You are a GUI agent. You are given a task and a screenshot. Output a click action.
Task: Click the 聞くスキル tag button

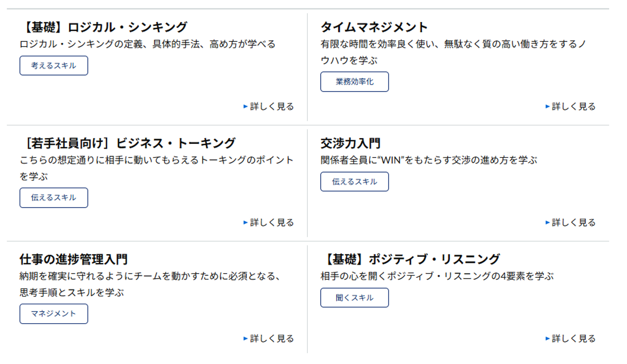click(354, 298)
